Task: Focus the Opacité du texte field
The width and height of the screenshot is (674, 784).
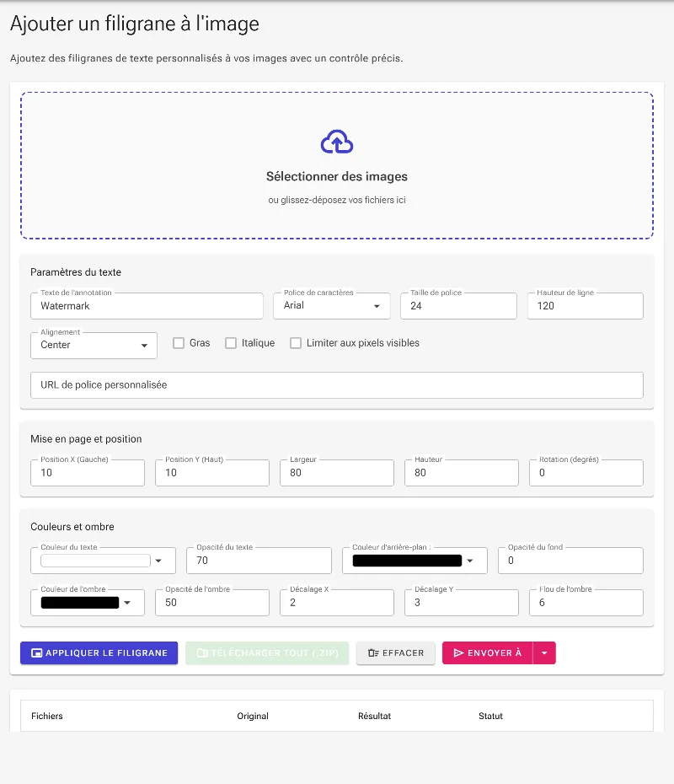Action: click(x=259, y=561)
